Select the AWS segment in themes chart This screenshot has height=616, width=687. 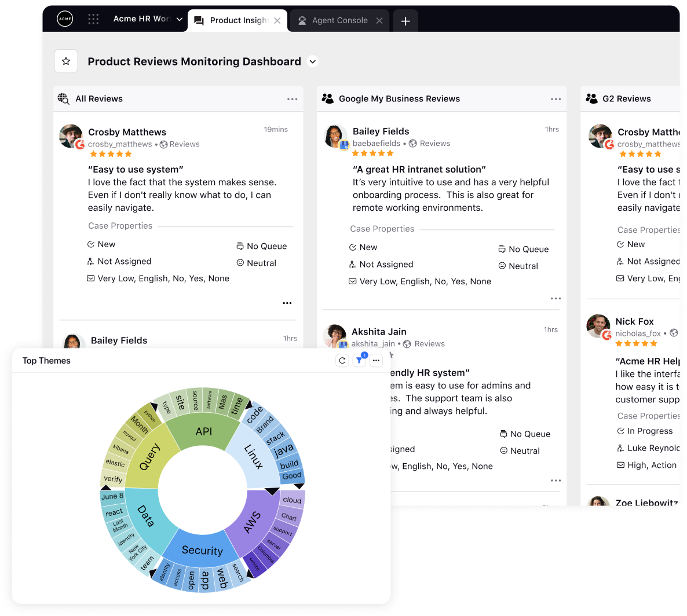pyautogui.click(x=253, y=522)
